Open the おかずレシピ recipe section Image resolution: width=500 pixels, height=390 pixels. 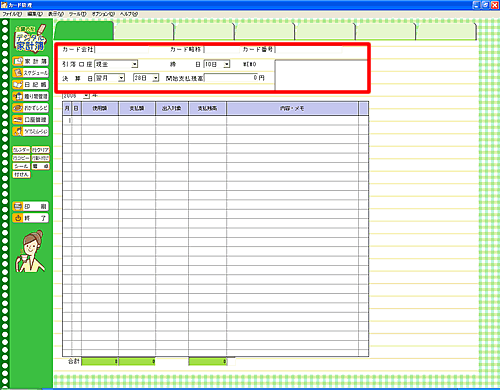point(30,108)
